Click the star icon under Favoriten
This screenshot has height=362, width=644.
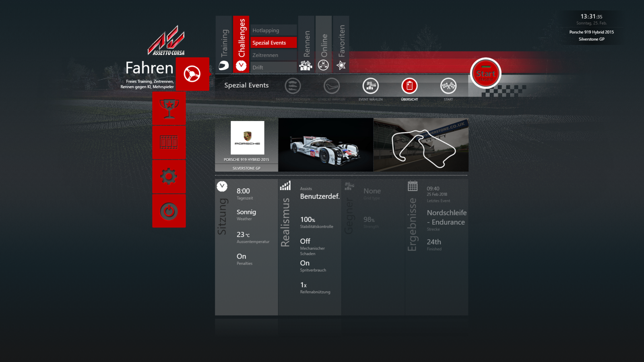point(341,65)
